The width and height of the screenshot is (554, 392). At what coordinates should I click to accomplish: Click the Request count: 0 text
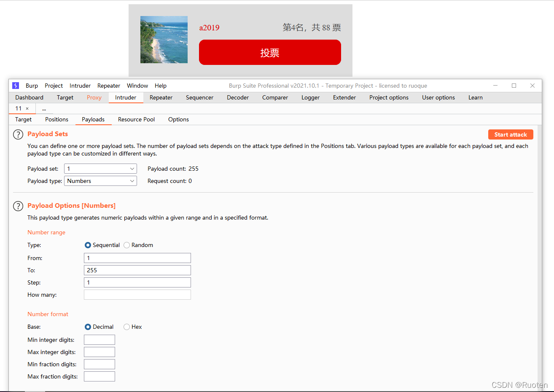(x=169, y=181)
